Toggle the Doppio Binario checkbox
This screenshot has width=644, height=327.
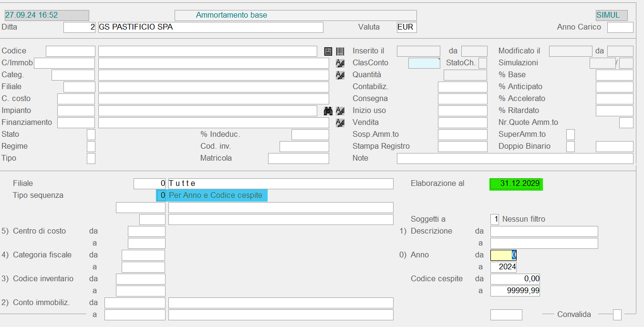(570, 147)
